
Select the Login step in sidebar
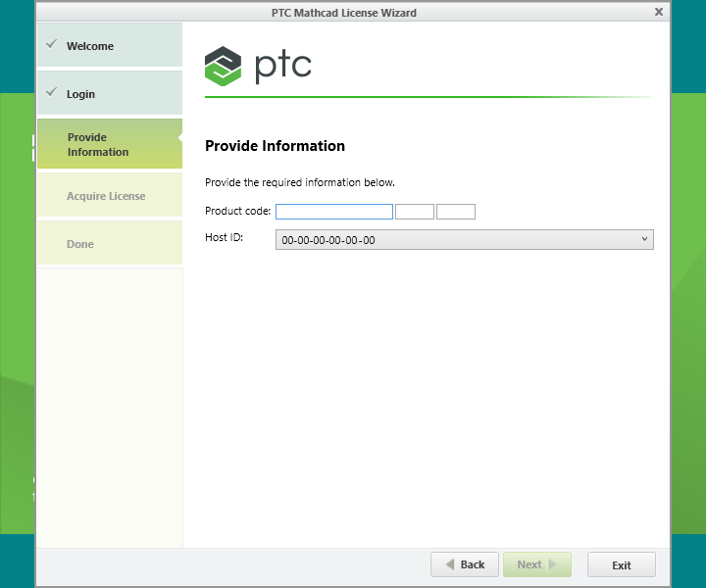110,93
